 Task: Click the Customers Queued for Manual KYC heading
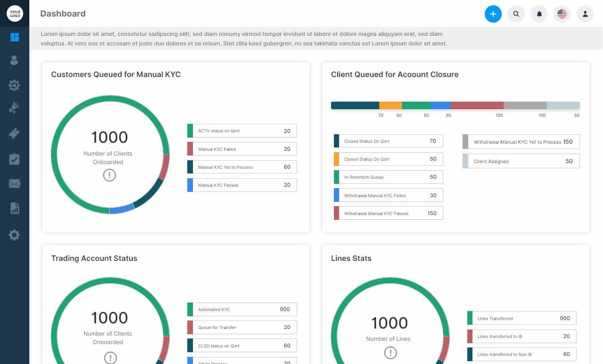point(116,74)
